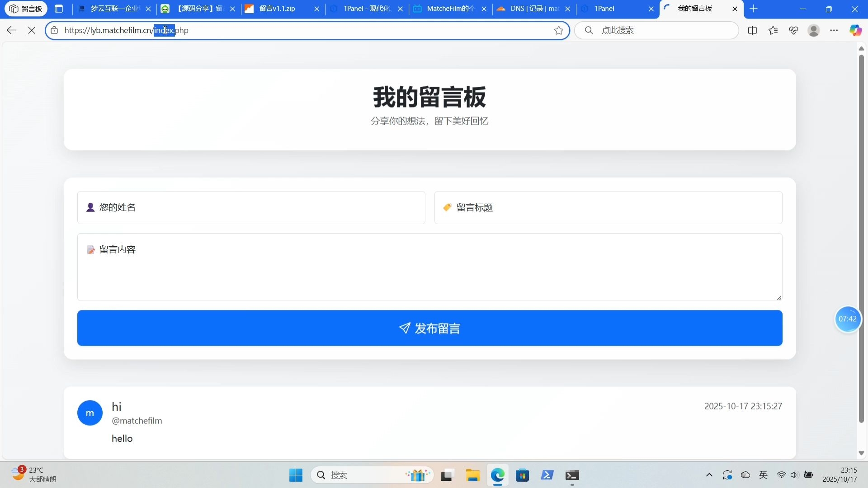Open the Wi-Fi network tray icon
This screenshot has width=868, height=488.
pos(781,475)
